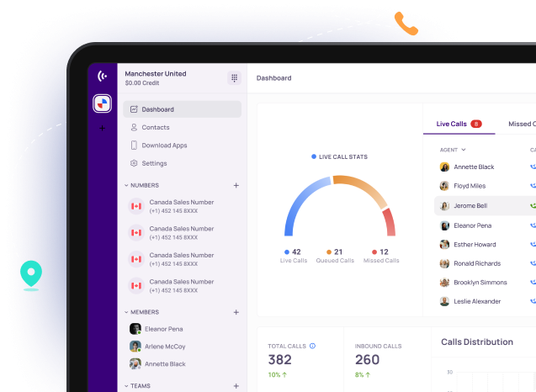The width and height of the screenshot is (536, 392).
Task: Click Annette Black avatar in Members list
Action: [135, 363]
